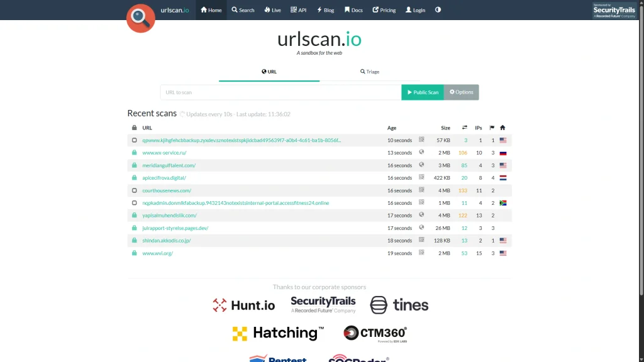Go to the Pricing page
This screenshot has height=362, width=644.
tap(384, 10)
